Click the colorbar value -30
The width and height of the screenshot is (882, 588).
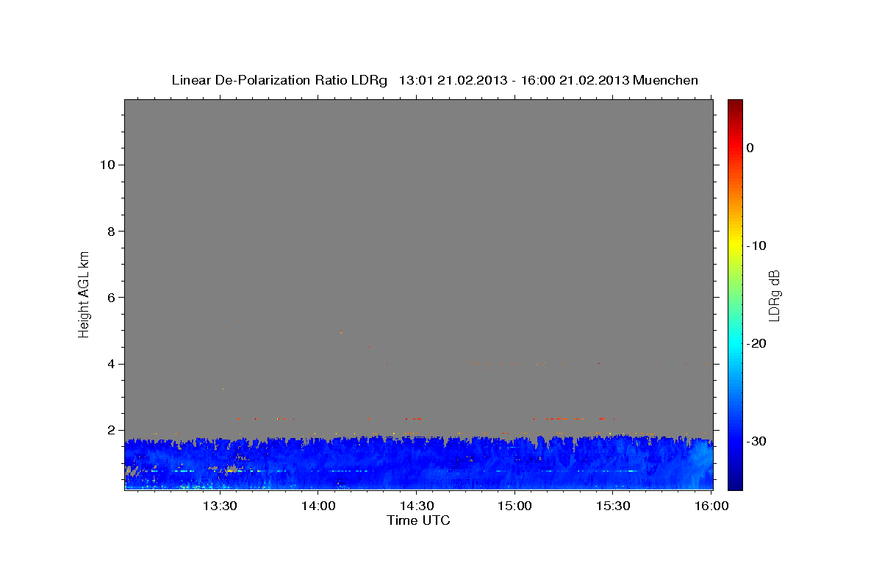[x=757, y=441]
